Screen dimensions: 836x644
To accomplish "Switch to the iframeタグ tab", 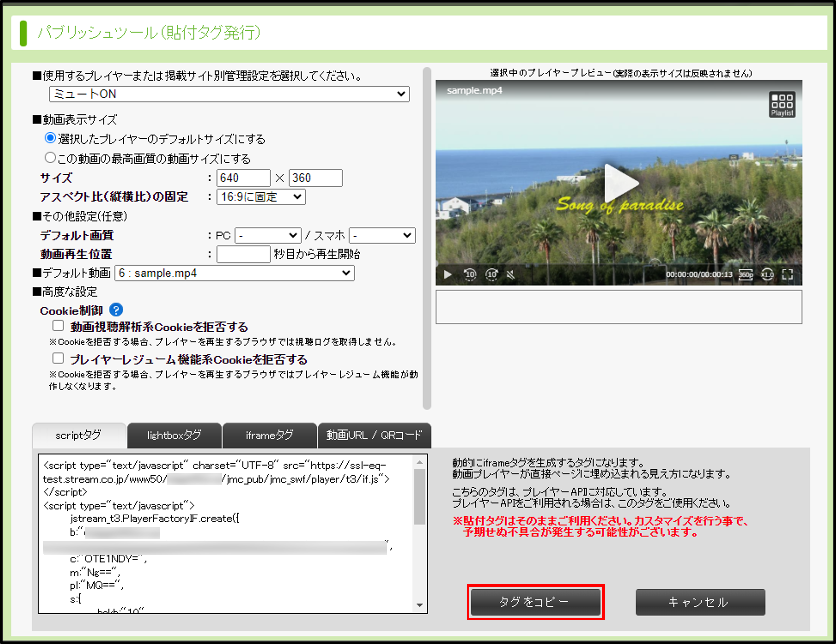I will [x=270, y=435].
